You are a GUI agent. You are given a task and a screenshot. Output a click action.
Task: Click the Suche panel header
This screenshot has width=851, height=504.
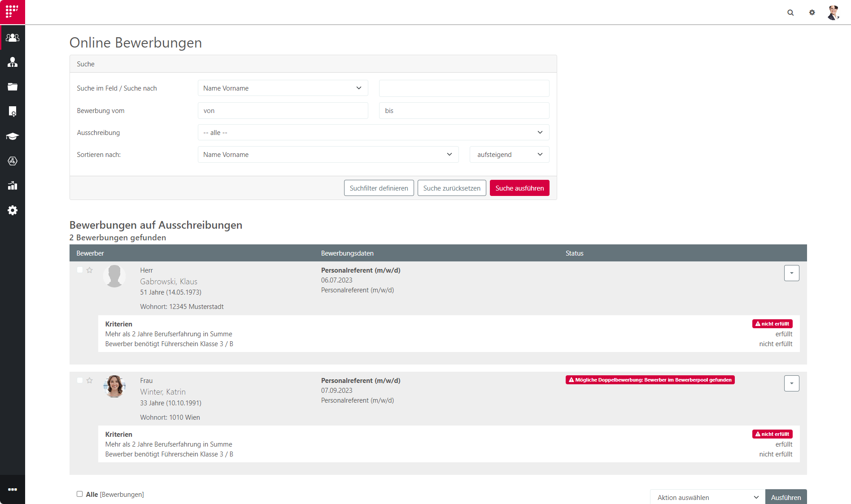tap(313, 64)
